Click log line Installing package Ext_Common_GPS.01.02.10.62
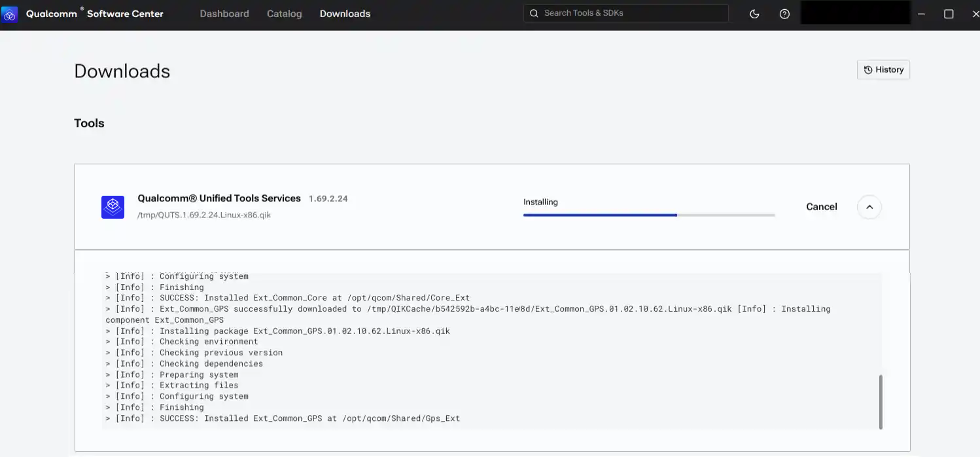980x457 pixels. [x=278, y=331]
